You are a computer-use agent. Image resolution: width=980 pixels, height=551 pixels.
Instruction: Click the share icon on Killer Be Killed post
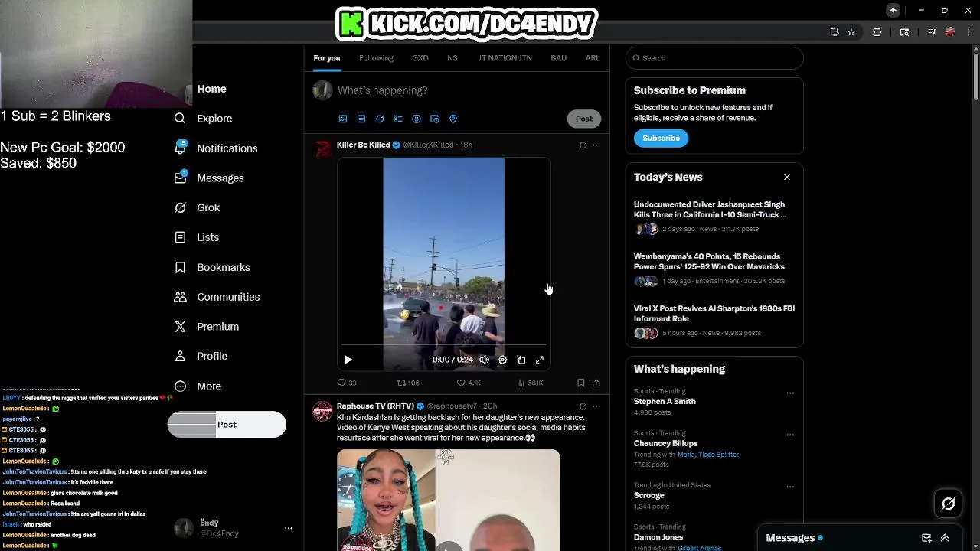click(596, 383)
